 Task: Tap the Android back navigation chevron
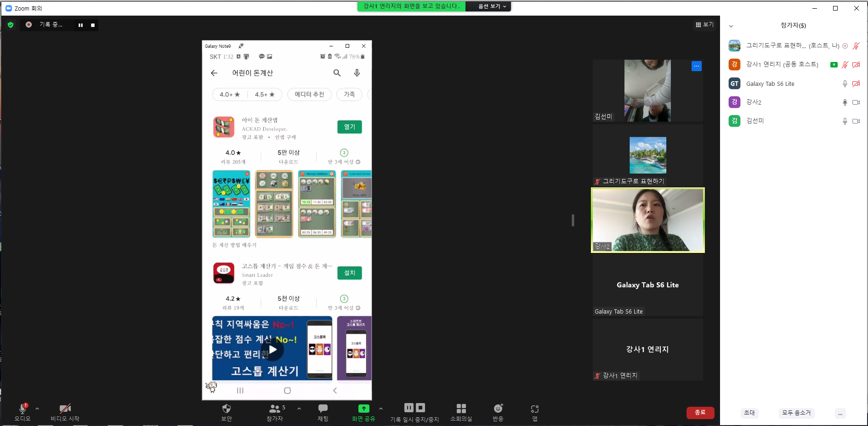click(335, 391)
